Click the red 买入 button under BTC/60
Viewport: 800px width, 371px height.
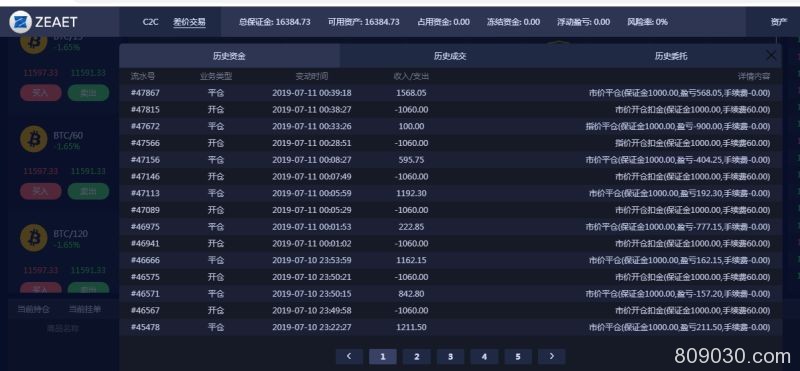tap(41, 191)
